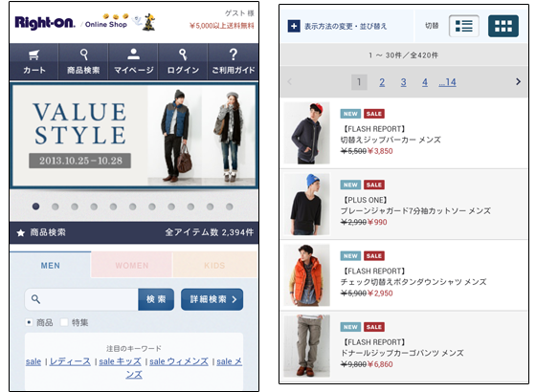
Task: Tap the 商品検索 magnifier icon in the nav bar
Action: (84, 54)
